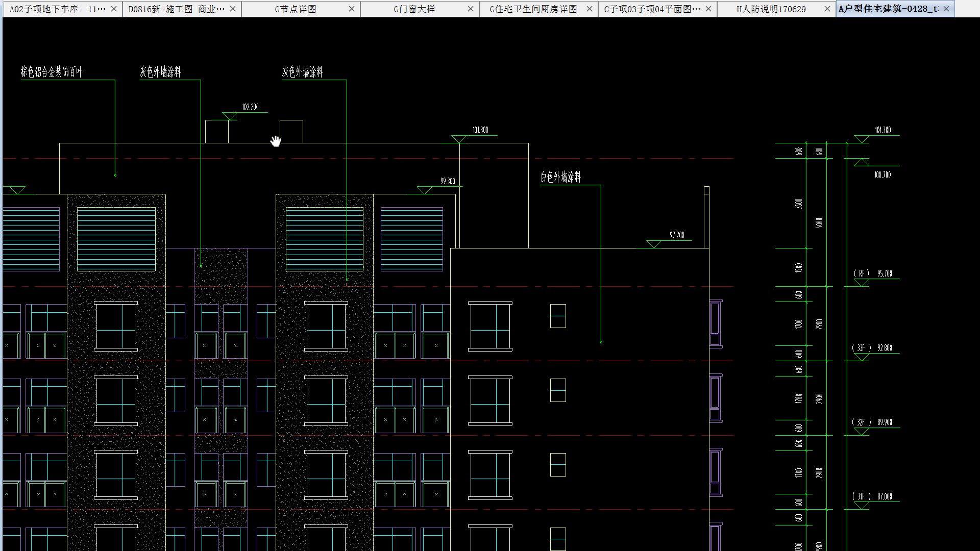
Task: Switch to the A02子项地下车库 tab
Action: click(62, 9)
